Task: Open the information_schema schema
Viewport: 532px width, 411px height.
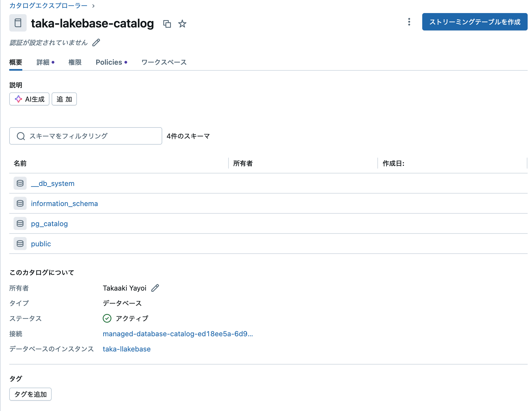Action: pyautogui.click(x=64, y=203)
